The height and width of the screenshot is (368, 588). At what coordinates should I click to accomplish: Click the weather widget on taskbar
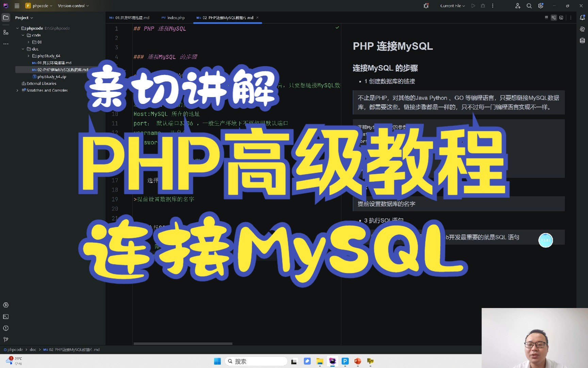pyautogui.click(x=14, y=361)
